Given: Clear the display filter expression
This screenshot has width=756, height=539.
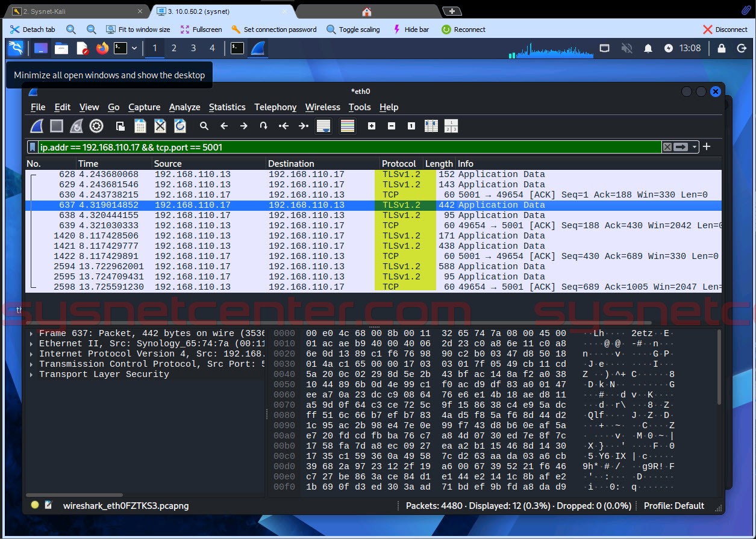Looking at the screenshot, I should (x=667, y=147).
